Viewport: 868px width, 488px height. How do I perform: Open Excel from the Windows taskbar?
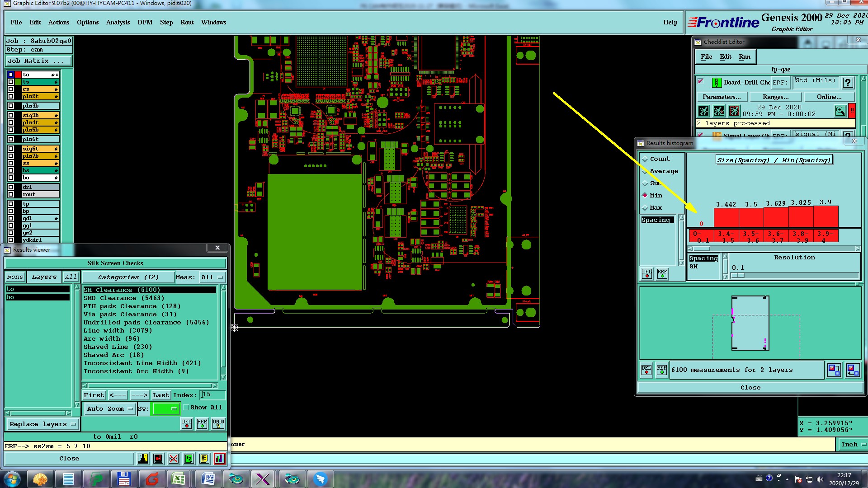(179, 479)
